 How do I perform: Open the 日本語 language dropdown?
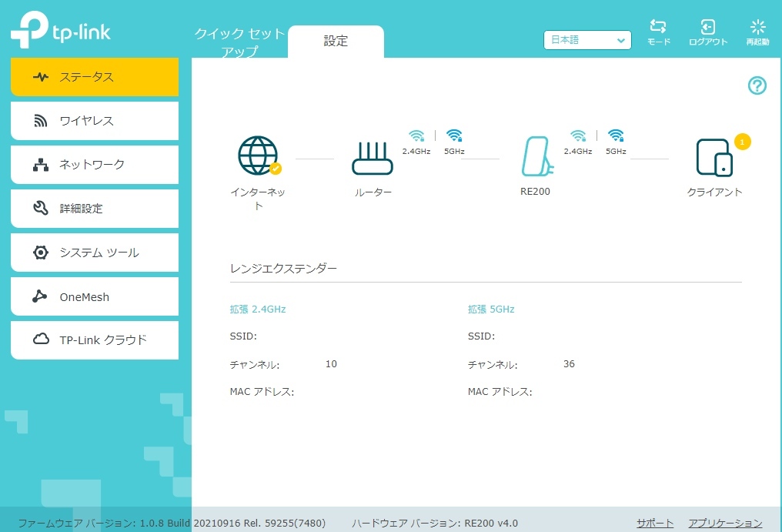(x=587, y=40)
